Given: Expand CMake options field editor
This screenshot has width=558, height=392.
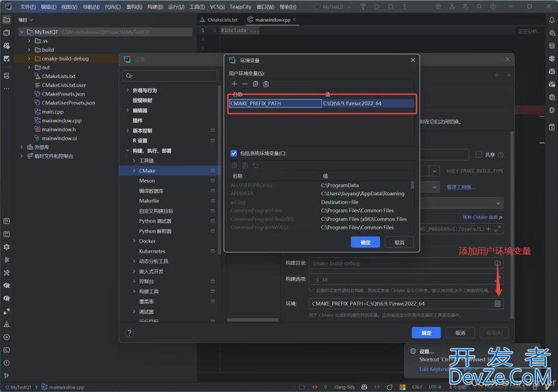Looking at the screenshot, I should coord(498,229).
